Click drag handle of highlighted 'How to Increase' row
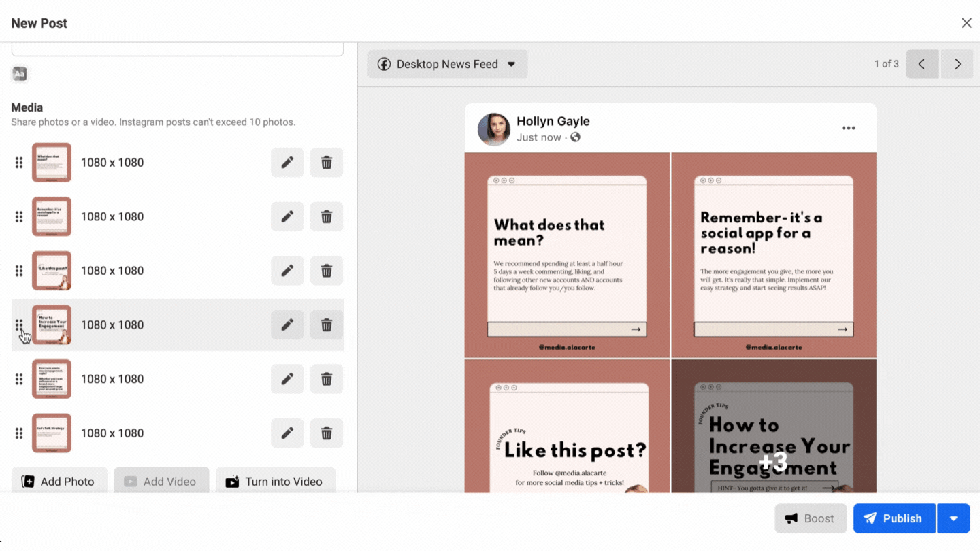 tap(19, 325)
